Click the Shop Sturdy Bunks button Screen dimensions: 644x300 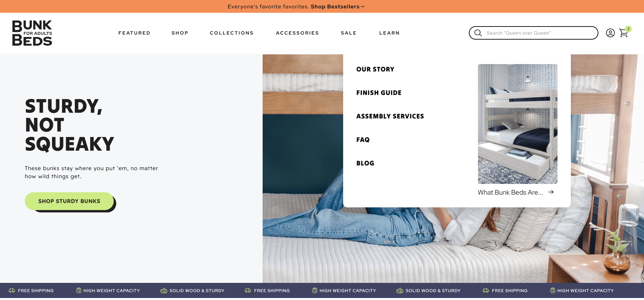[x=69, y=201]
